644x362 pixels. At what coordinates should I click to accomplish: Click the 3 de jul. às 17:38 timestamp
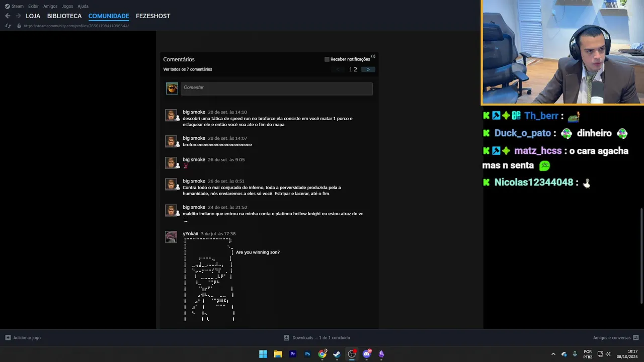[x=218, y=234]
